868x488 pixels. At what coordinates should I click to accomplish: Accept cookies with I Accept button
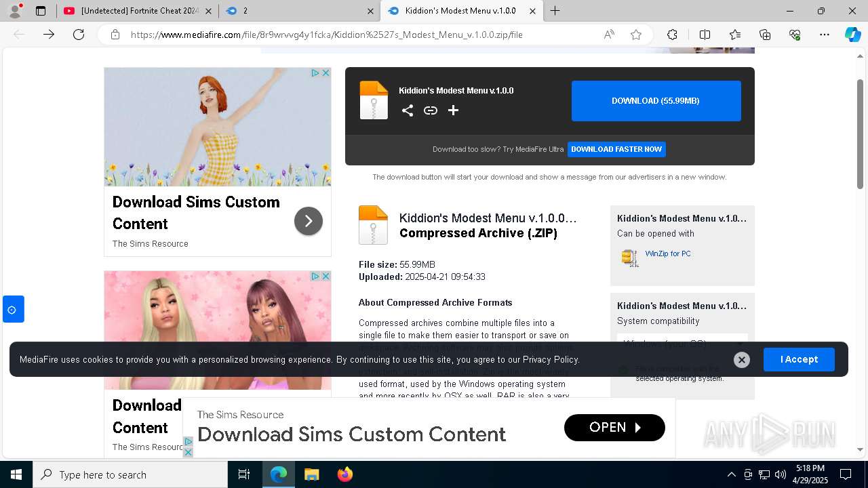(x=799, y=359)
